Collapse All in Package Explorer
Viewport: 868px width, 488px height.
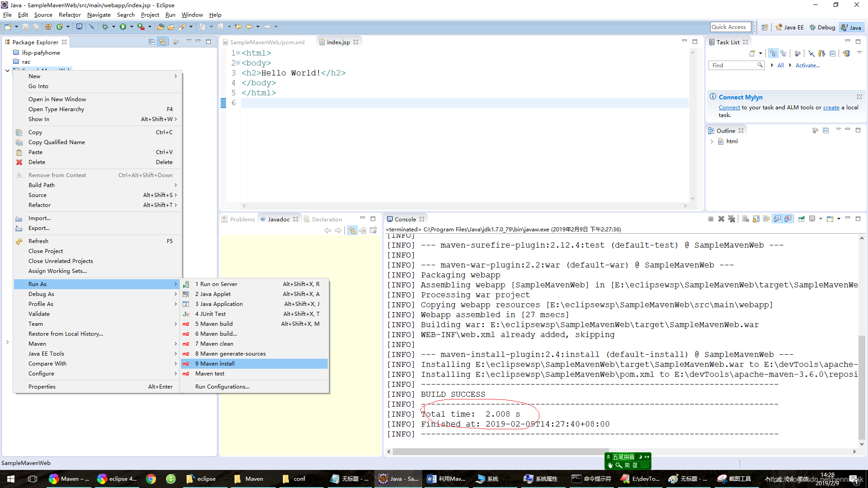(151, 42)
